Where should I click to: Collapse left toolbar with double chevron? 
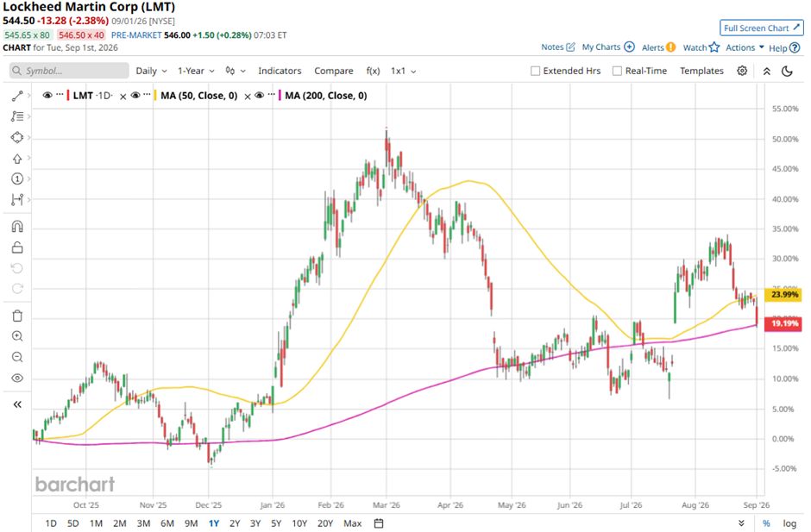(x=17, y=404)
